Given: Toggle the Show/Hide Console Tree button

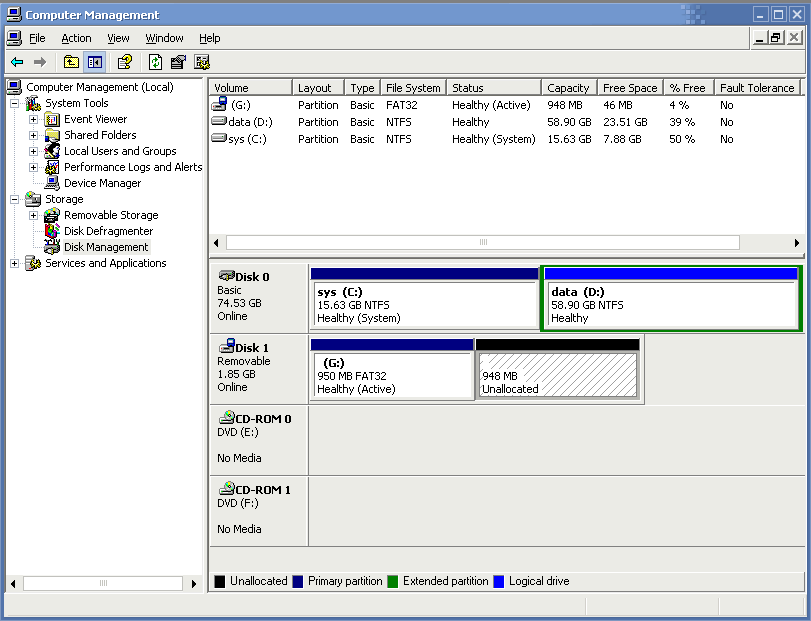Looking at the screenshot, I should click(x=94, y=62).
